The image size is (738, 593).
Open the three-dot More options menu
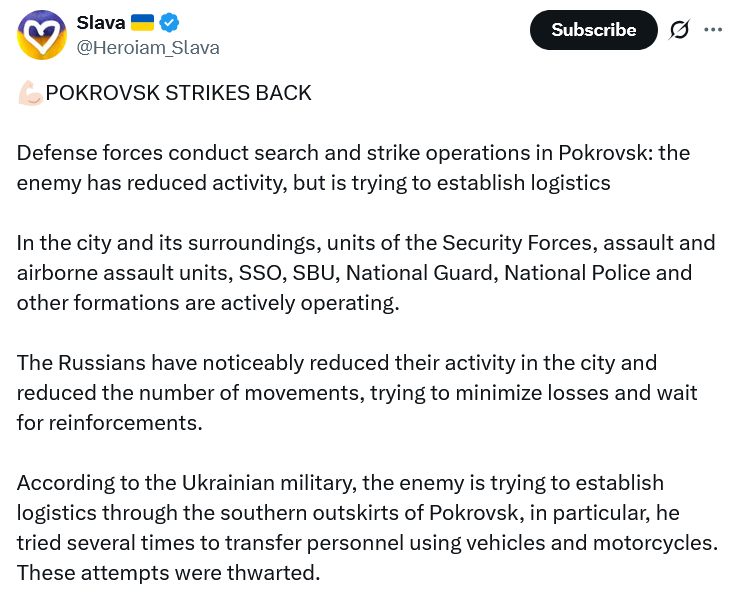coord(713,30)
